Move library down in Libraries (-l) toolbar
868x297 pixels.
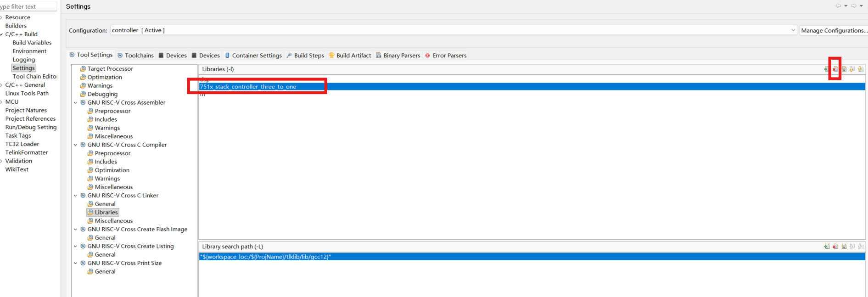coord(861,69)
